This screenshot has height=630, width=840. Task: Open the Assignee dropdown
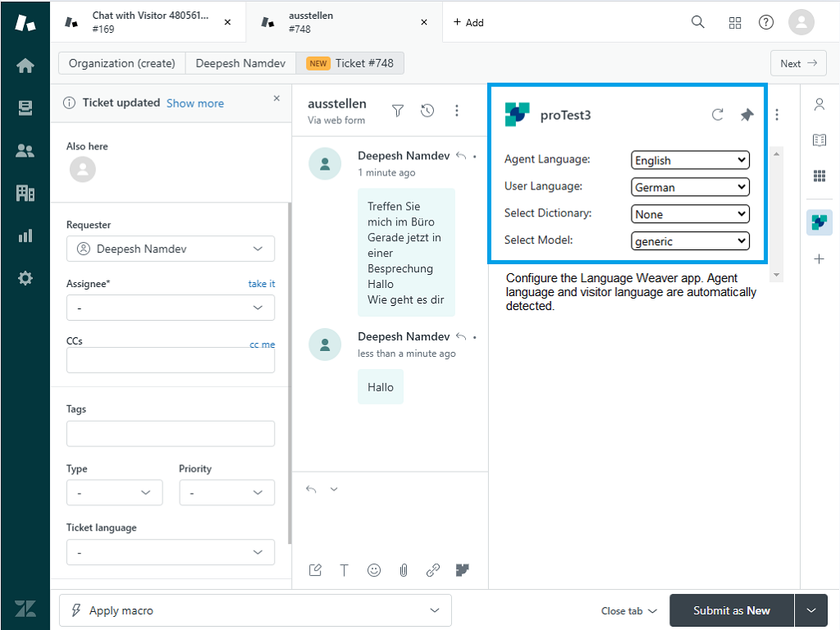pos(171,308)
